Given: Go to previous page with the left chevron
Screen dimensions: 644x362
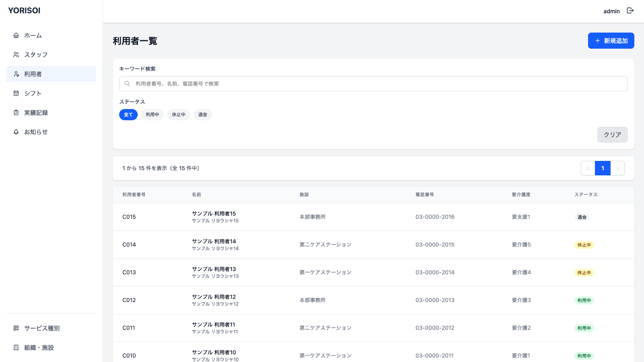Looking at the screenshot, I should tap(588, 168).
